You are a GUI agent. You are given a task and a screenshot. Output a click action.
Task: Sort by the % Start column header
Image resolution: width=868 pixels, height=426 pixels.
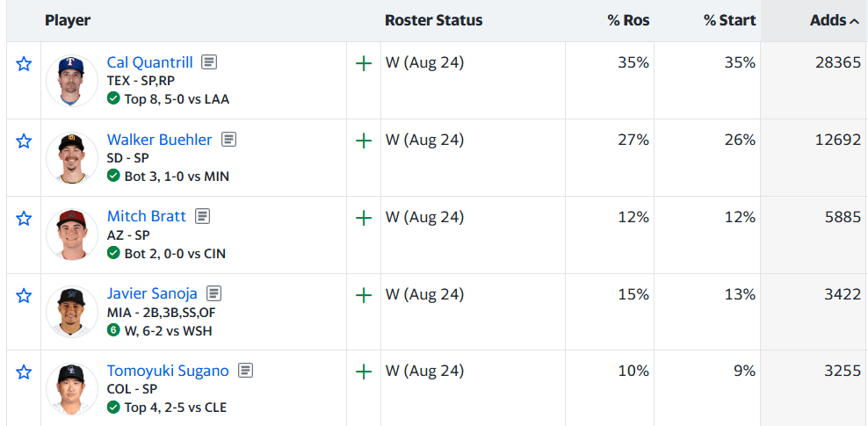[729, 20]
